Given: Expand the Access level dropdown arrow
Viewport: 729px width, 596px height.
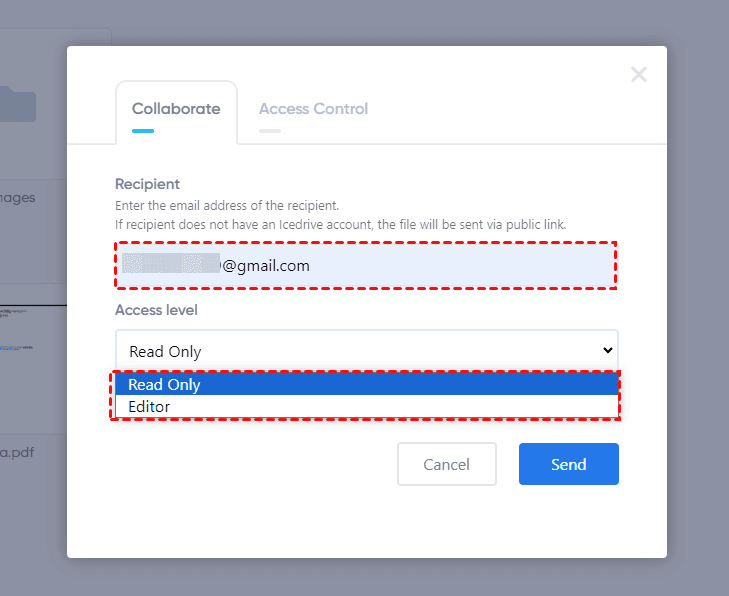Looking at the screenshot, I should coord(606,350).
